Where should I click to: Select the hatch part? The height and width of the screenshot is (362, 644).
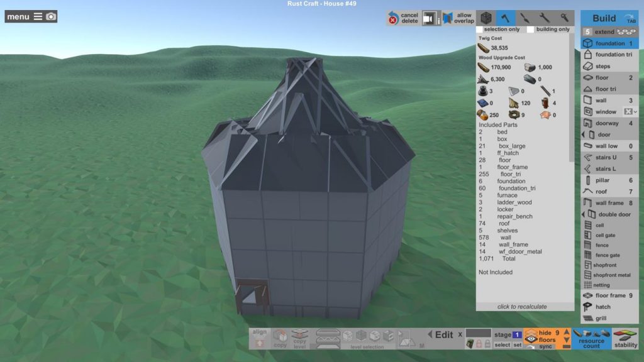click(609, 307)
